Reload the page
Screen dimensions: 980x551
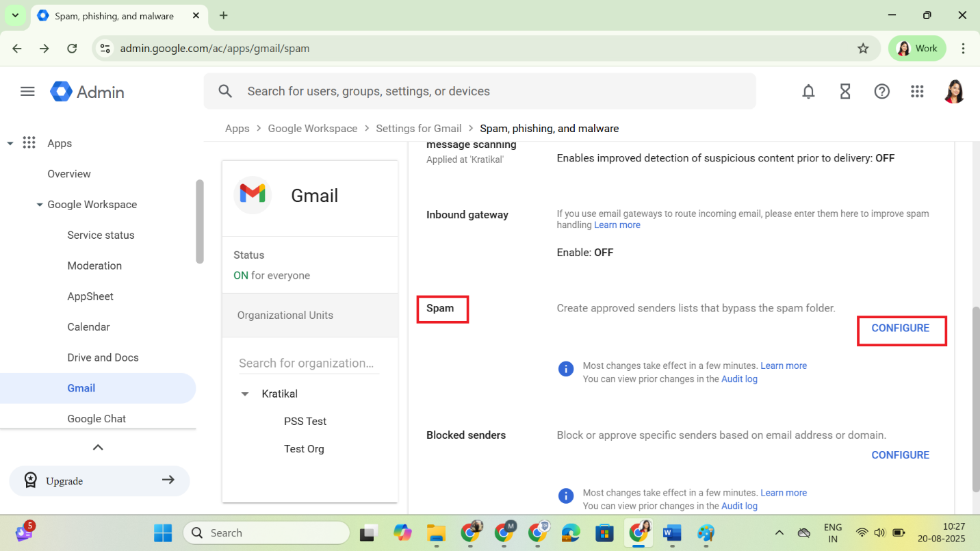(x=72, y=49)
